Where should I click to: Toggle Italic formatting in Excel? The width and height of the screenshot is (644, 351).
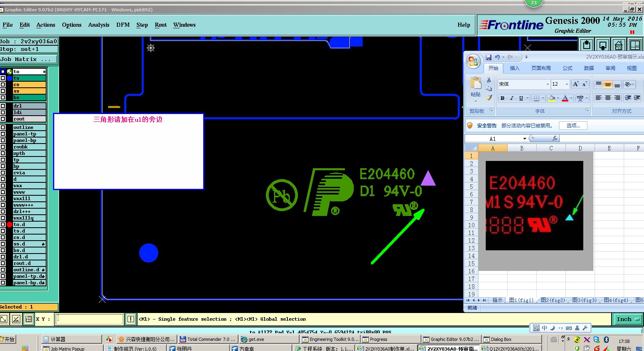point(512,98)
